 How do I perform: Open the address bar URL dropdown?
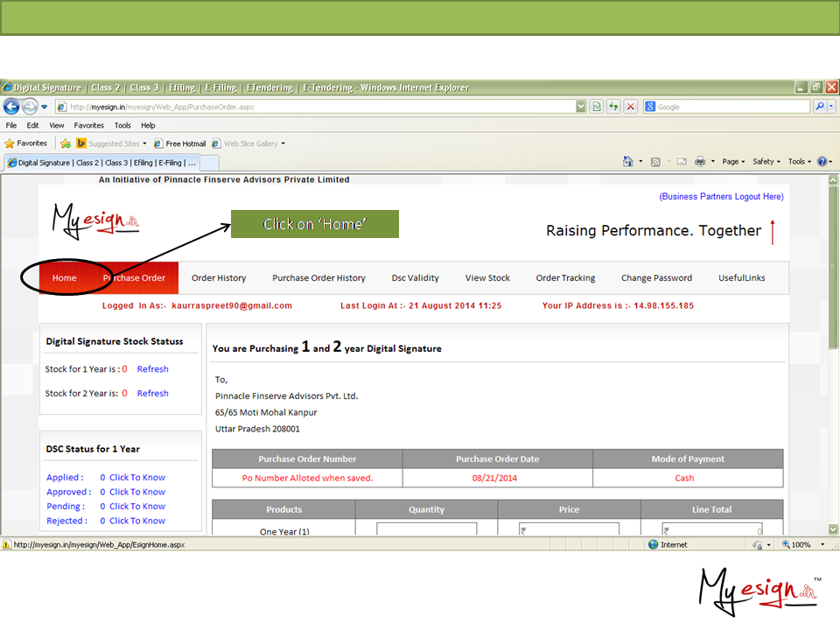click(581, 107)
